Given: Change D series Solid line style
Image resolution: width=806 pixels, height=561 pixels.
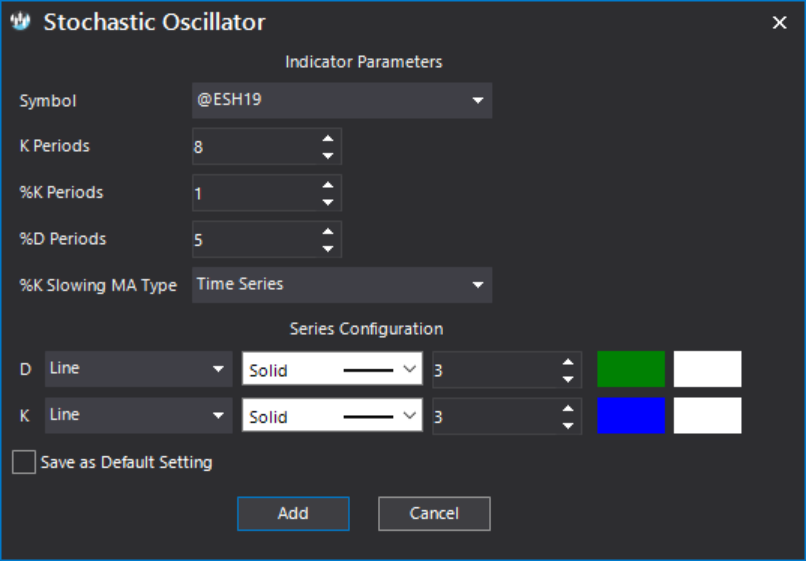Looking at the screenshot, I should [332, 369].
